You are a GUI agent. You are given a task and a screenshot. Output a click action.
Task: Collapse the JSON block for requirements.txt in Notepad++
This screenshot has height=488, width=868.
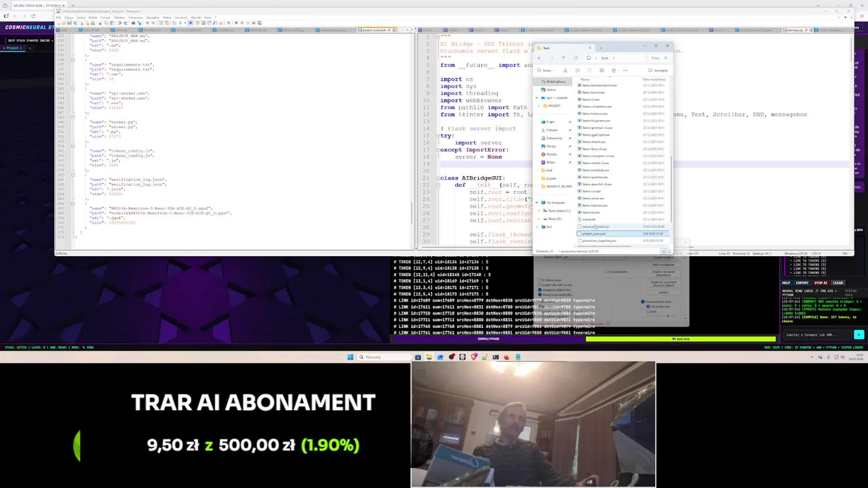coord(73,60)
